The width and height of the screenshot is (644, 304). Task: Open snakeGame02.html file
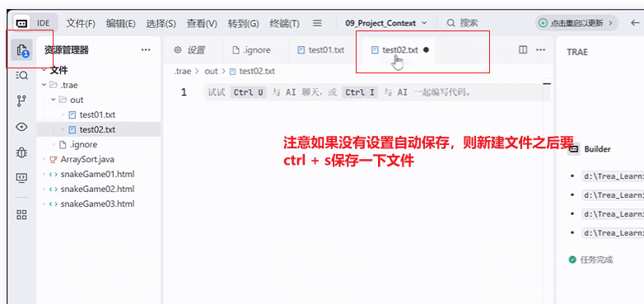coord(98,189)
